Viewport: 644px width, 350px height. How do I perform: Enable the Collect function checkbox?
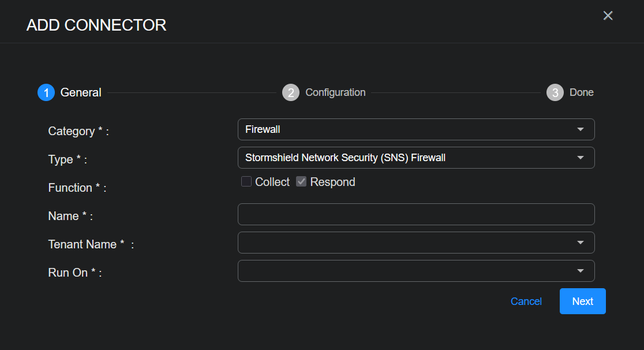click(x=246, y=182)
